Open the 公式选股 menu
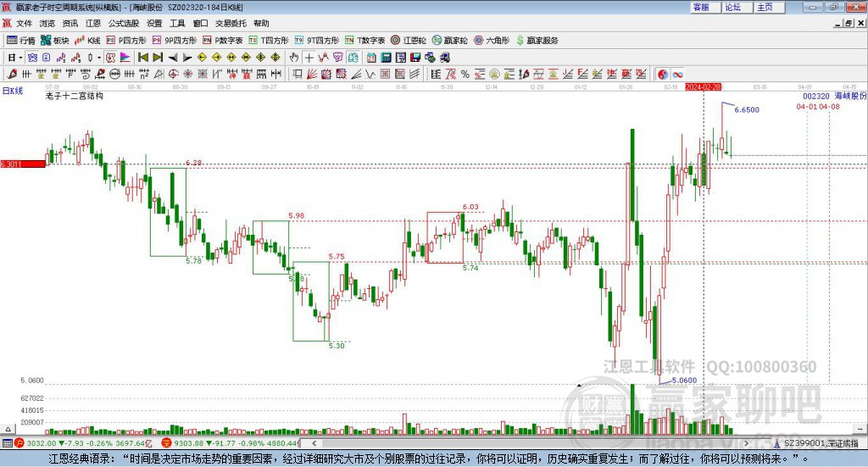 (x=124, y=23)
